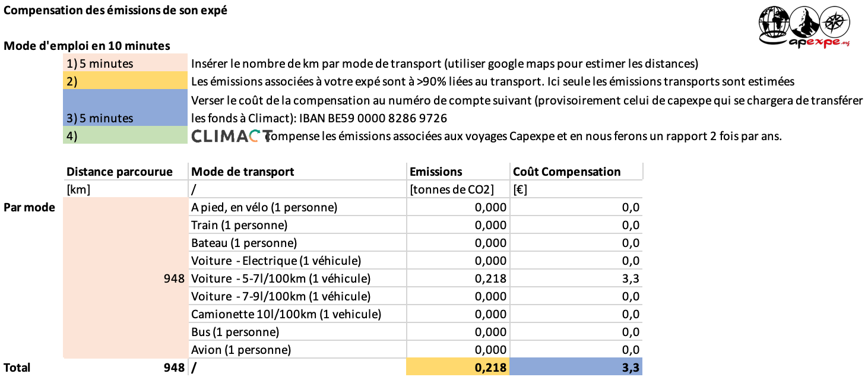Click the blue total cost cell 3,3
Viewport: 868px width, 380px height.
(576, 368)
